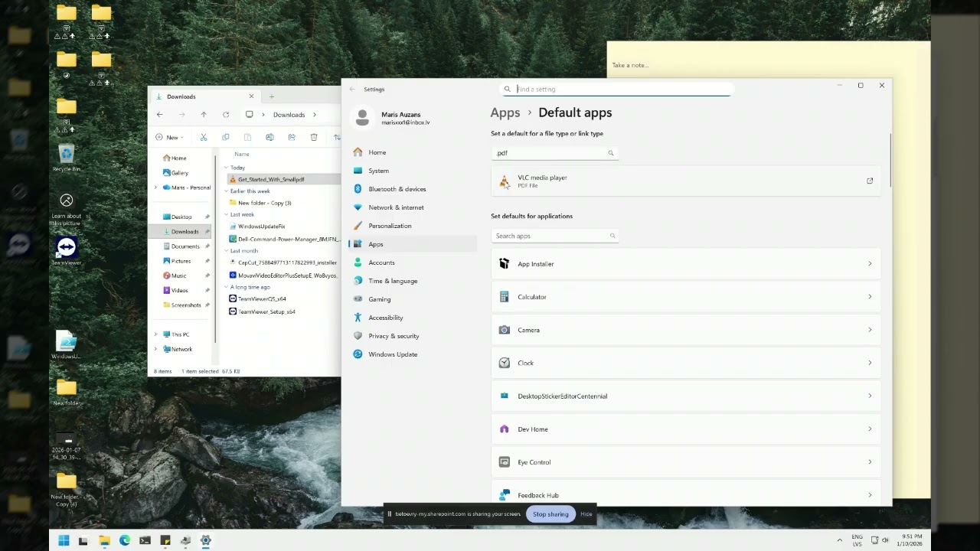Select TeamViewer_Setup_x64 file
The image size is (980, 551).
266,311
